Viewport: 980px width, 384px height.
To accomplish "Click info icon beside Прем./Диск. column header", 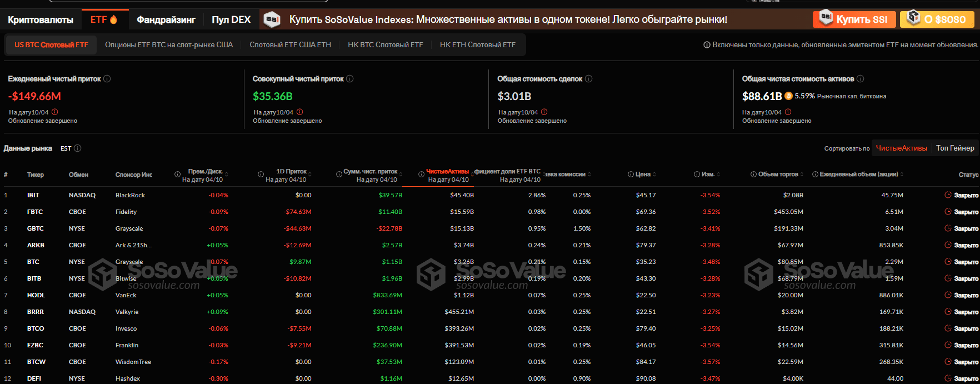I will click(x=178, y=174).
